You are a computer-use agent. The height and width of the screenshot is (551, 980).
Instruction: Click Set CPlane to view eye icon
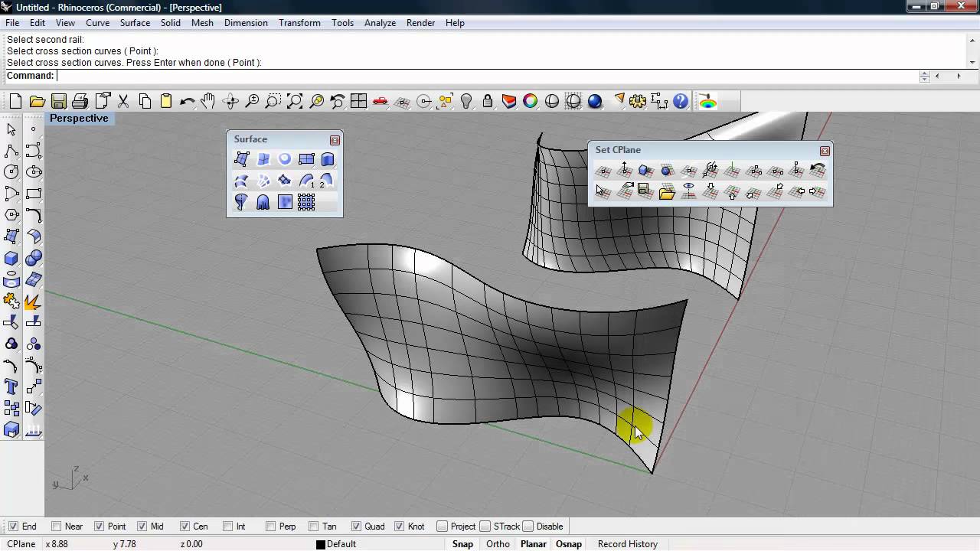[x=688, y=191]
